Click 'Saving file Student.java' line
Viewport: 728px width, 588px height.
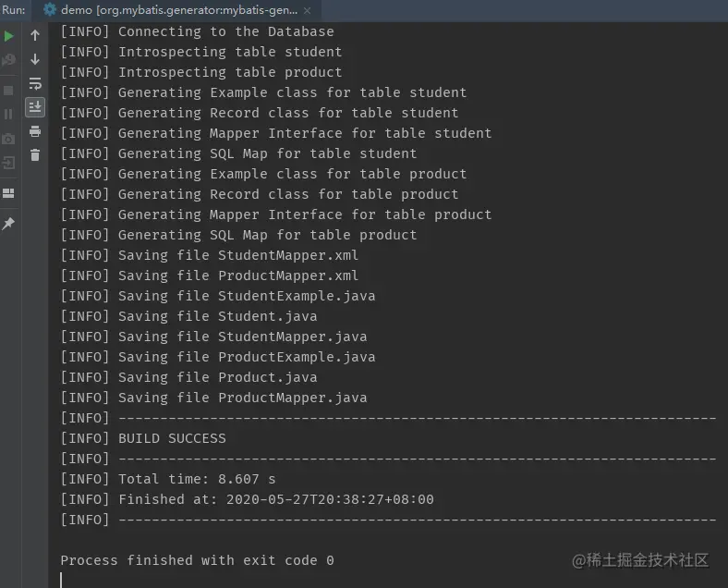[189, 316]
